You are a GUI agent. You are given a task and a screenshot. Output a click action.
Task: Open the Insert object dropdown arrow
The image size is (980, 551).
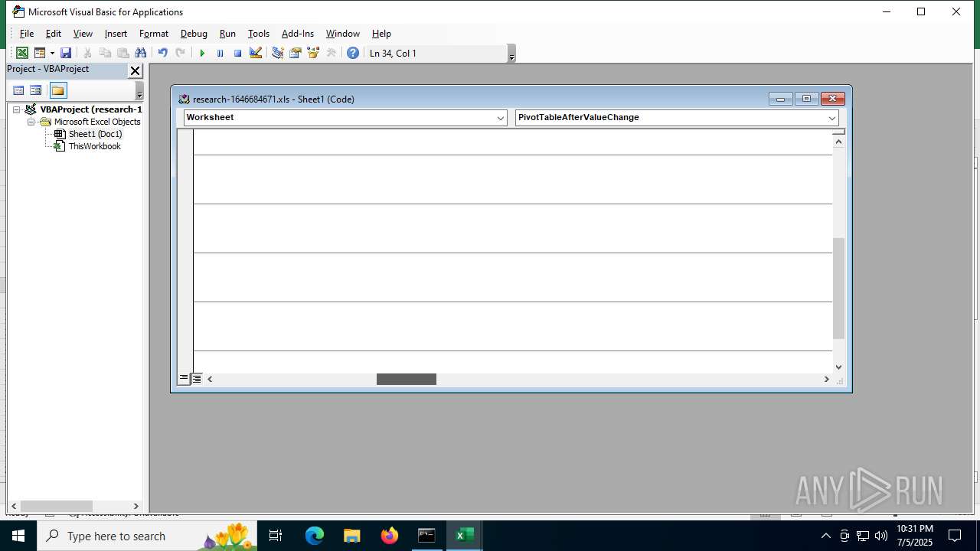click(x=52, y=53)
